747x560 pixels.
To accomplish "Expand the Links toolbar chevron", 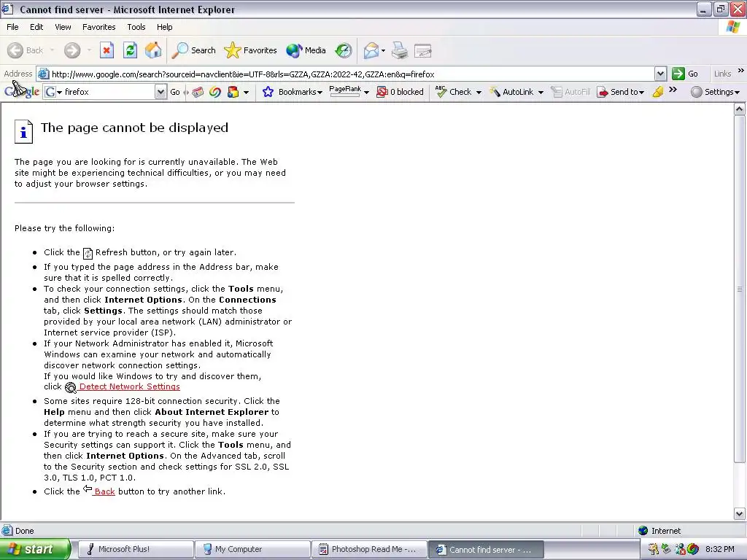I will [x=741, y=71].
